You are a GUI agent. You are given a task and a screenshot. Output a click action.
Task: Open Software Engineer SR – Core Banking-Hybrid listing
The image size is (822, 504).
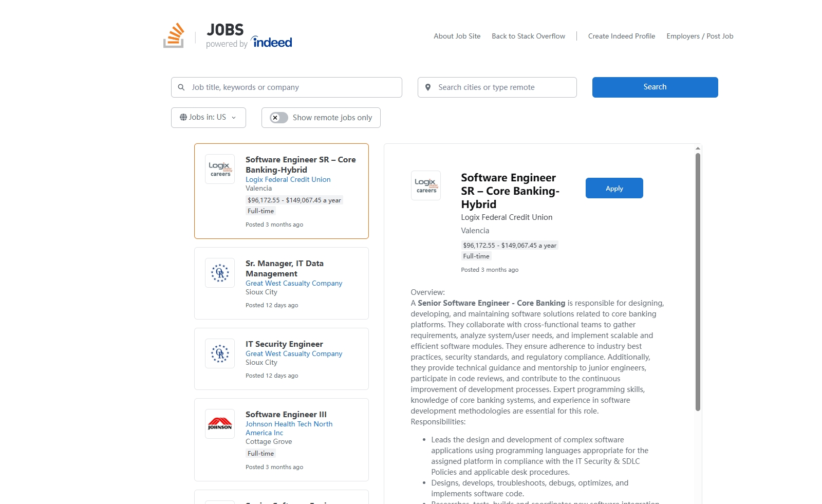click(x=301, y=165)
